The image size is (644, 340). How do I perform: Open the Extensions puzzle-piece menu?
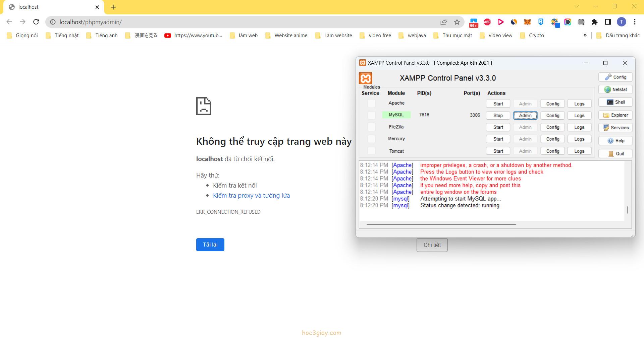tap(594, 22)
